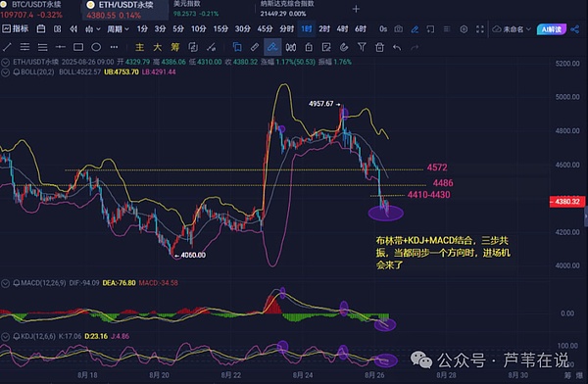Click the 大 indicator button
588x384 pixels.
click(157, 47)
